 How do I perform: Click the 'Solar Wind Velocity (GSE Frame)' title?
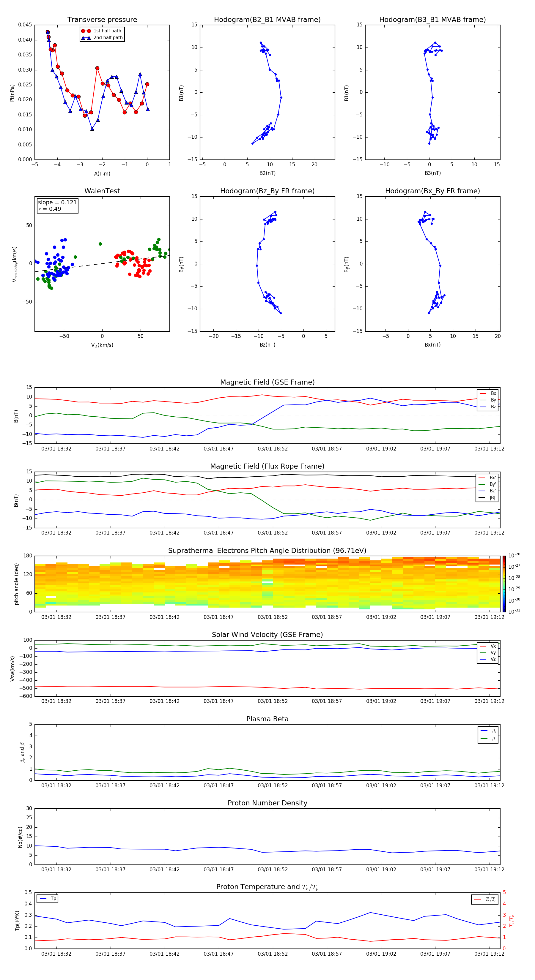coord(267,635)
